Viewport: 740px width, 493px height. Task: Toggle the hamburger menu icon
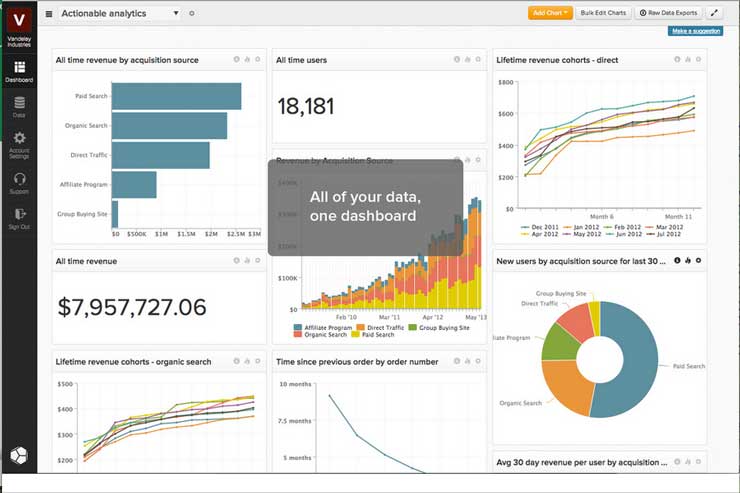[x=49, y=14]
